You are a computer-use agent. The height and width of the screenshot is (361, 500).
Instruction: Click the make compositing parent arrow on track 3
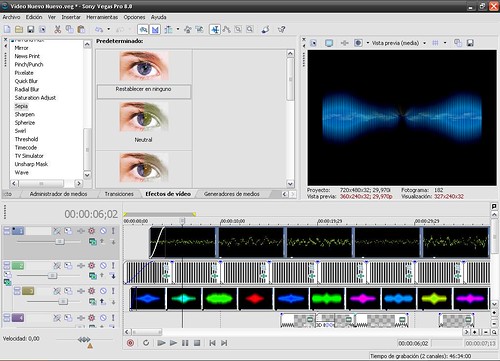click(103, 302)
